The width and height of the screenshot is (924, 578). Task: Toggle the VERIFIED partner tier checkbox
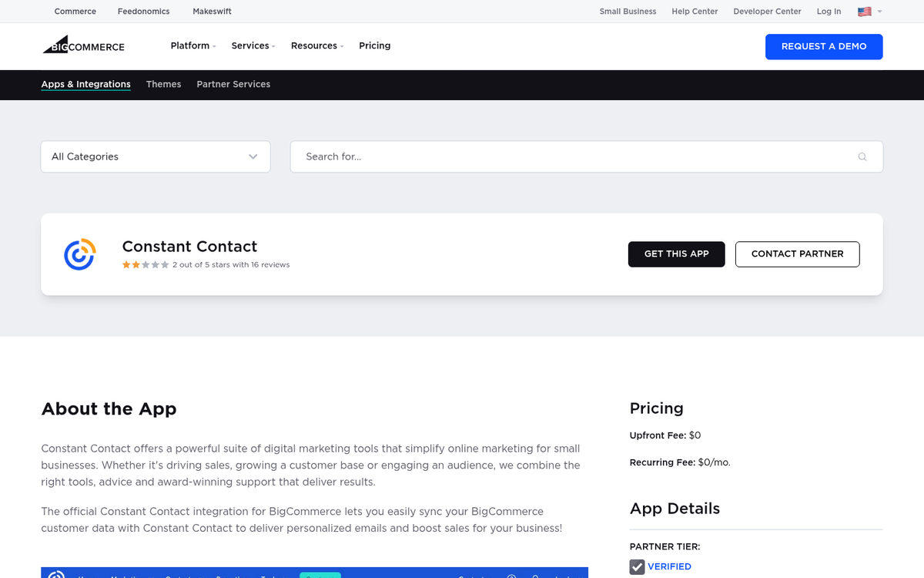coord(637,566)
